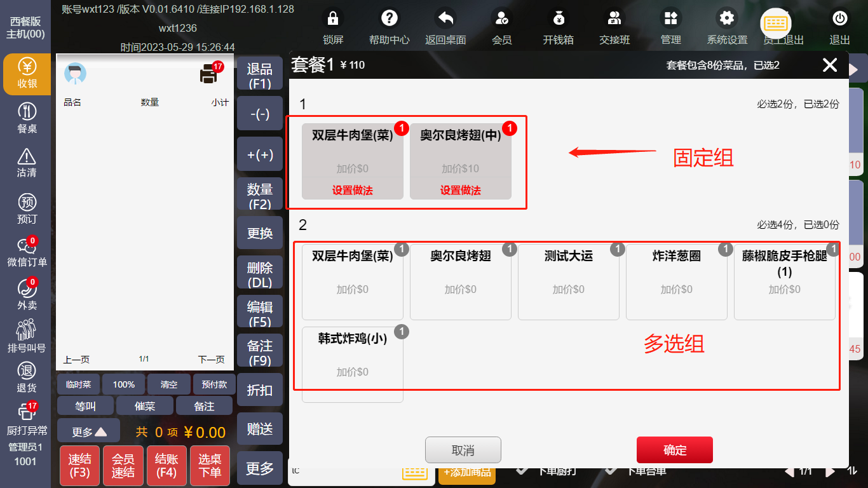868x488 pixels.
Task: Open the 外卖 sidebar section
Action: [x=27, y=294]
